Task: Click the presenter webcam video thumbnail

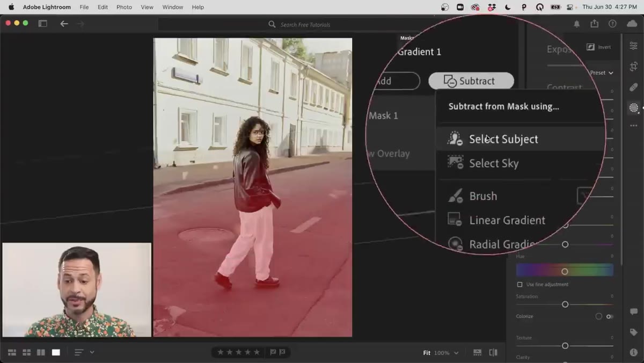Action: 77,290
